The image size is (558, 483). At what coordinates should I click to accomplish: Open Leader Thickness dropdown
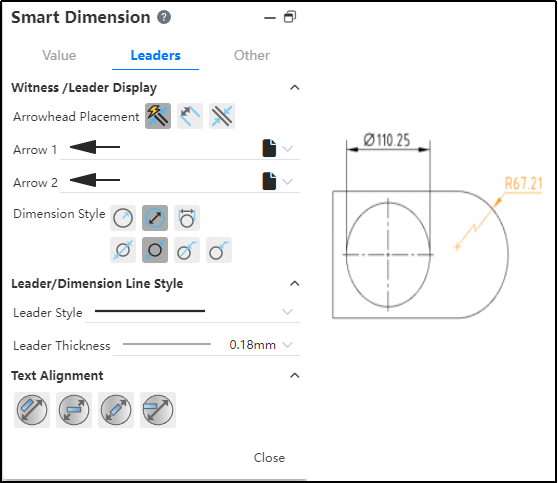click(x=288, y=345)
